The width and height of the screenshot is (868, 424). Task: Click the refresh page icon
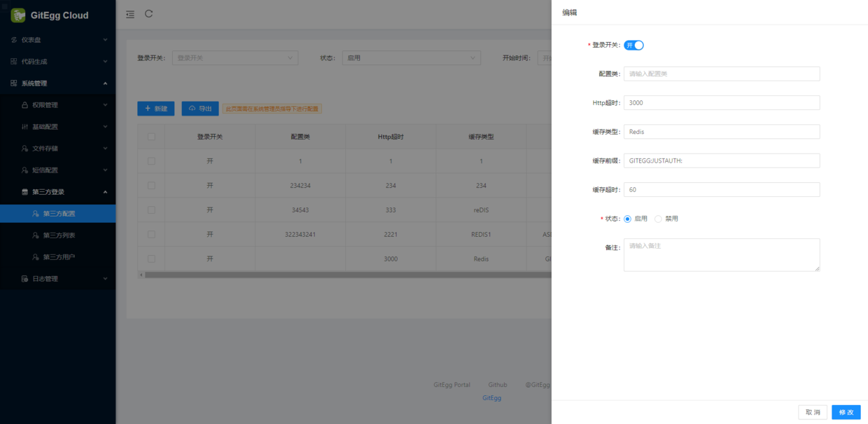(149, 14)
